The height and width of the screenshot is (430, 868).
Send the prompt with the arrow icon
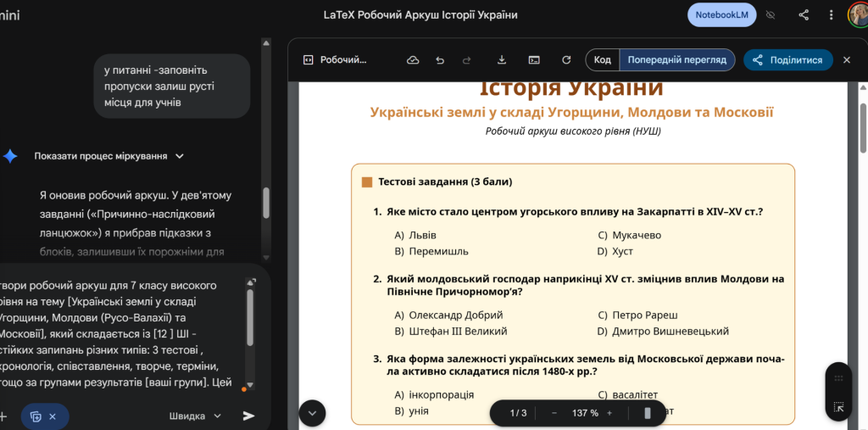(248, 416)
